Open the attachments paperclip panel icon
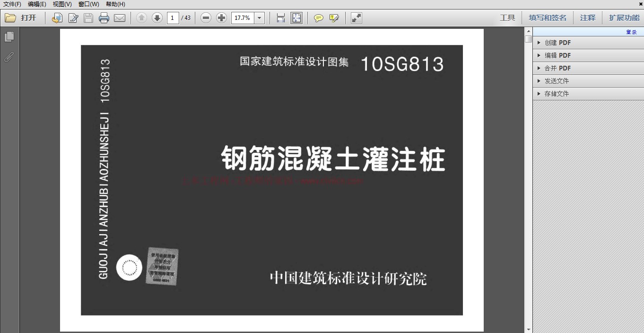Viewport: 644px width, 333px height. tap(9, 57)
